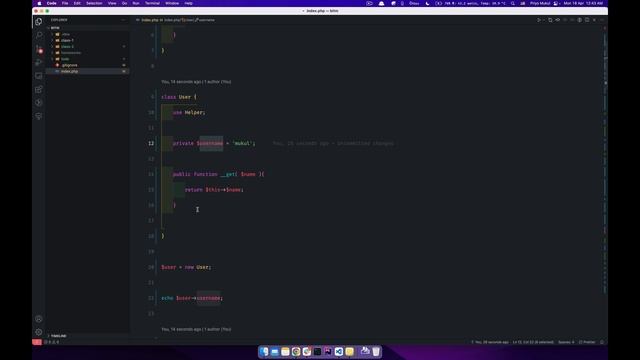Open the Edit menu
Screen dimensions: 640x360
click(x=77, y=3)
